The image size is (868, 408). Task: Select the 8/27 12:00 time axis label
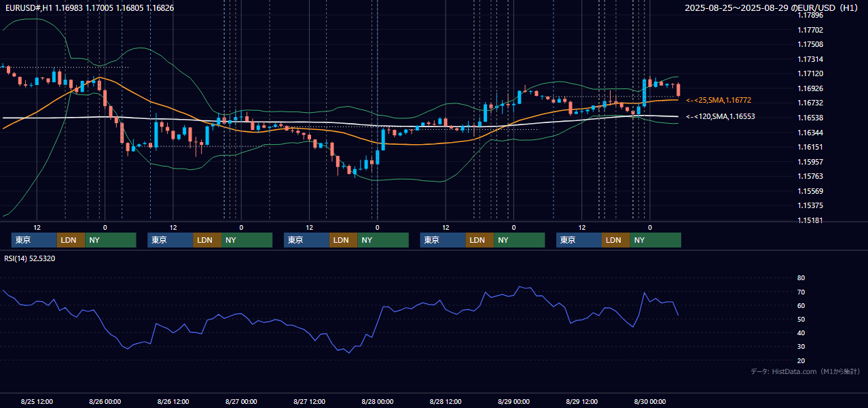click(310, 401)
